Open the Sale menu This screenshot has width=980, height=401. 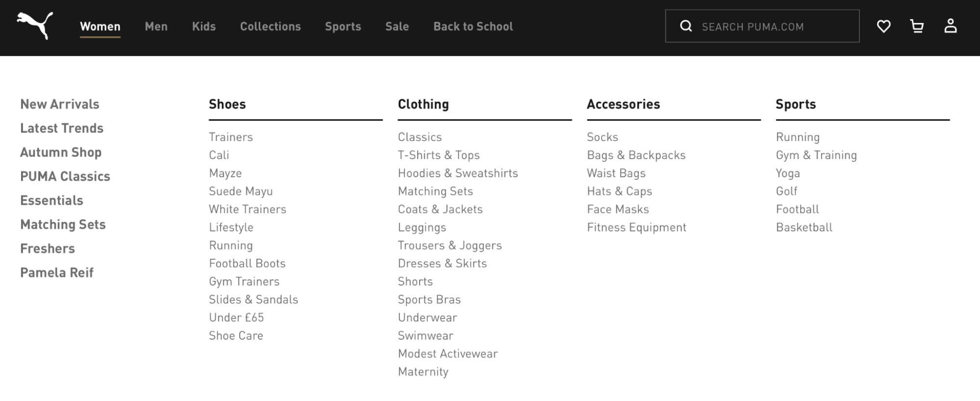[x=397, y=27]
